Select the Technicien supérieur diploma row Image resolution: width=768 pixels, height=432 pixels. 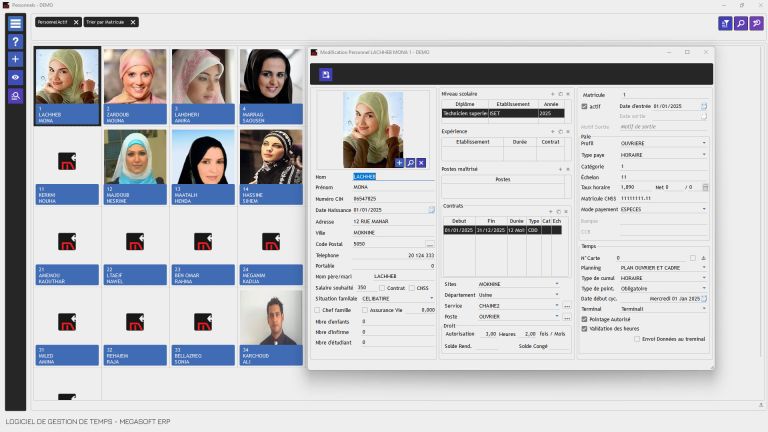point(503,113)
